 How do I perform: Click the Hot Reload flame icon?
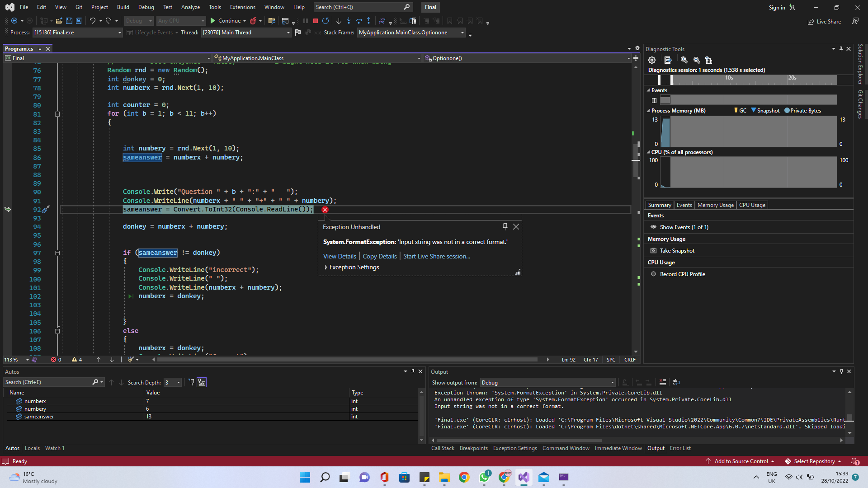(x=253, y=21)
